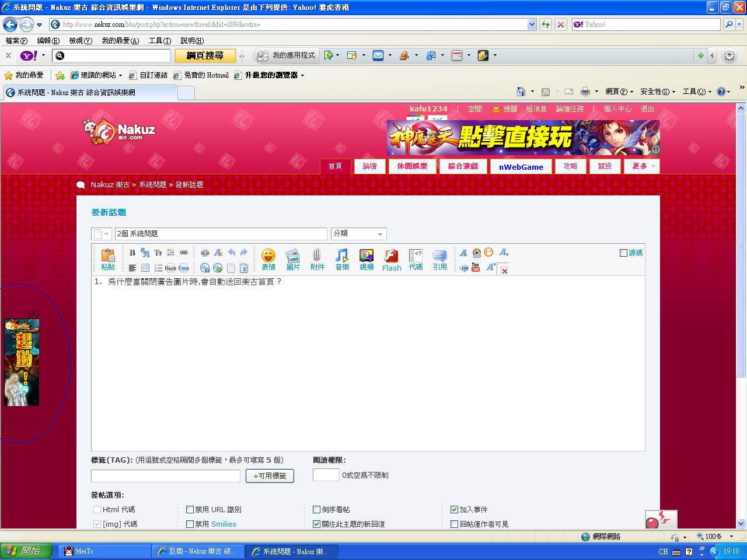Undo the last edit in editor
747x560 pixels.
(232, 253)
